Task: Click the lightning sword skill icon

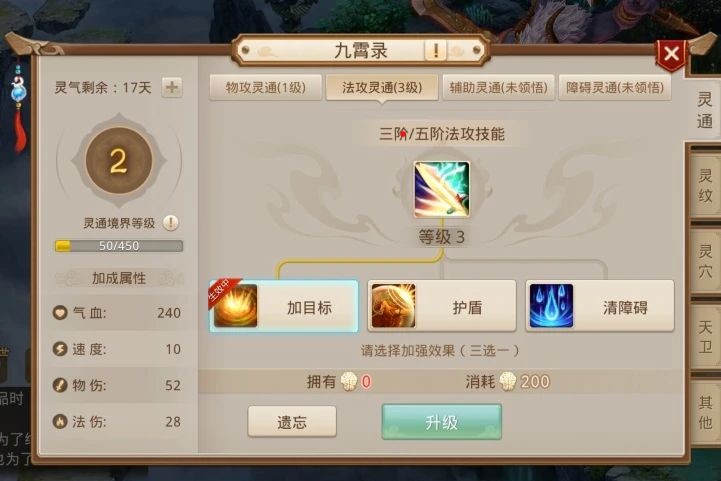Action: [x=441, y=189]
